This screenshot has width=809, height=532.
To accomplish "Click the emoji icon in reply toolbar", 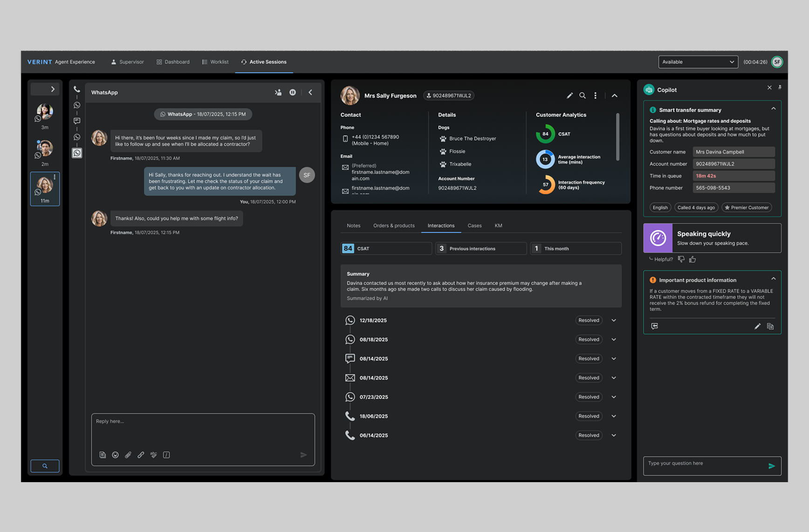I will click(115, 455).
